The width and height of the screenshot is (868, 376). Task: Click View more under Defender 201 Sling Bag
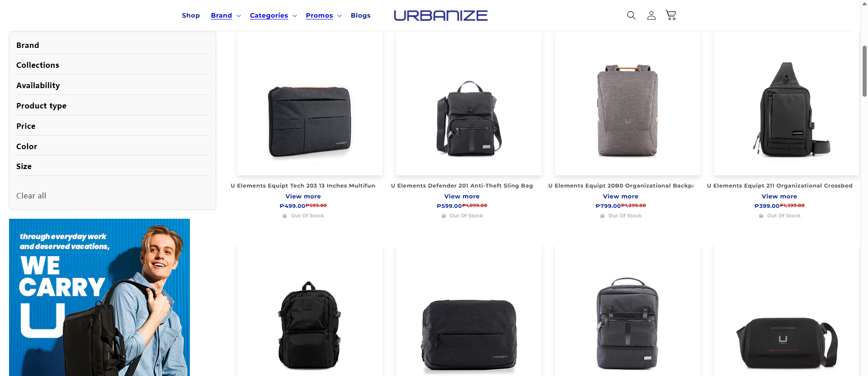(462, 196)
